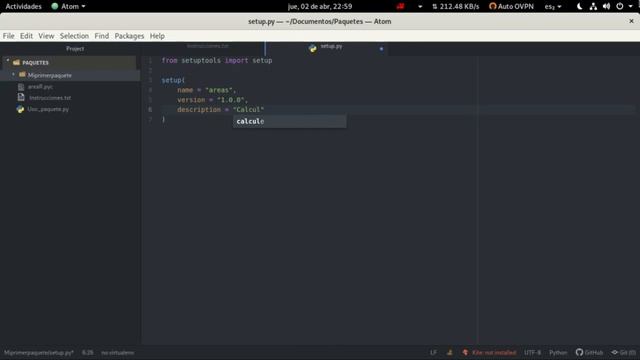The width and height of the screenshot is (640, 360).
Task: Click the red tray icon in top bar
Action: pyautogui.click(x=400, y=7)
